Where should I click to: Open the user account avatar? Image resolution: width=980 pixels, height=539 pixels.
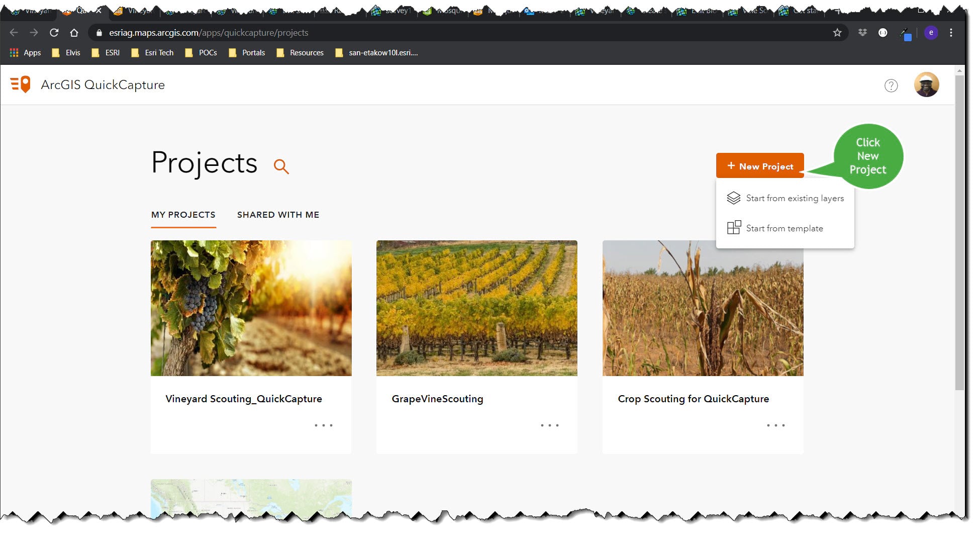pos(927,84)
